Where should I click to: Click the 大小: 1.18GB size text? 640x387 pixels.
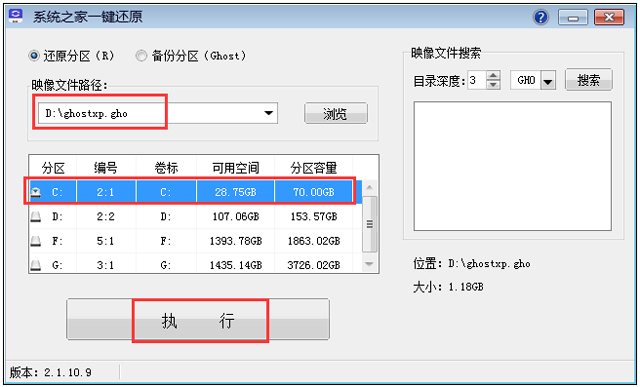tap(448, 287)
